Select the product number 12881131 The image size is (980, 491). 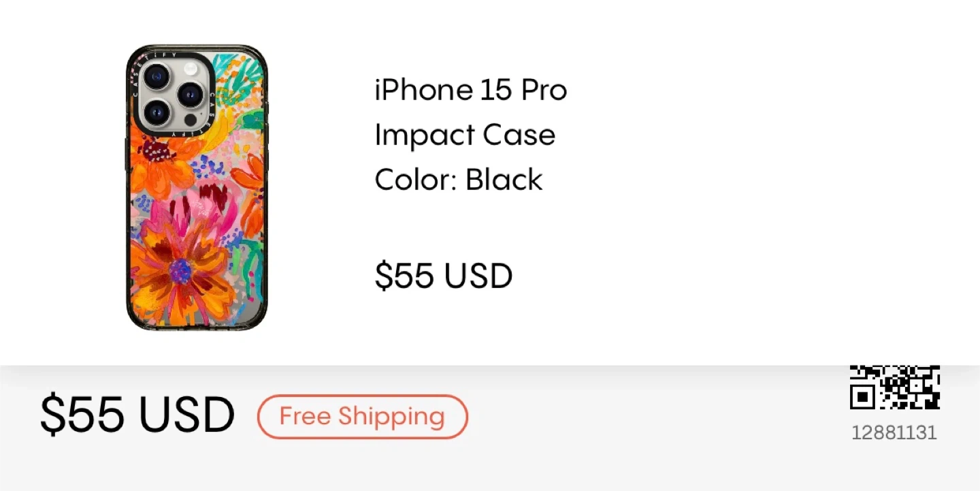click(x=894, y=432)
